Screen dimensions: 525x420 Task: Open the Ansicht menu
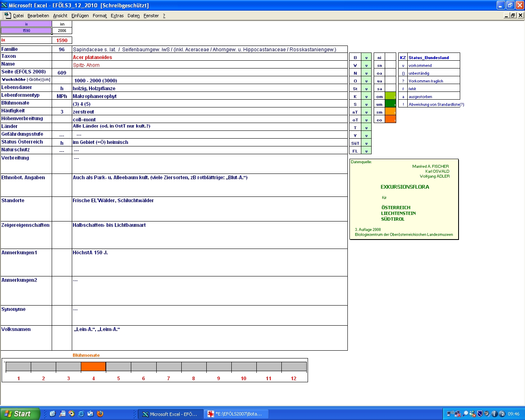[60, 16]
